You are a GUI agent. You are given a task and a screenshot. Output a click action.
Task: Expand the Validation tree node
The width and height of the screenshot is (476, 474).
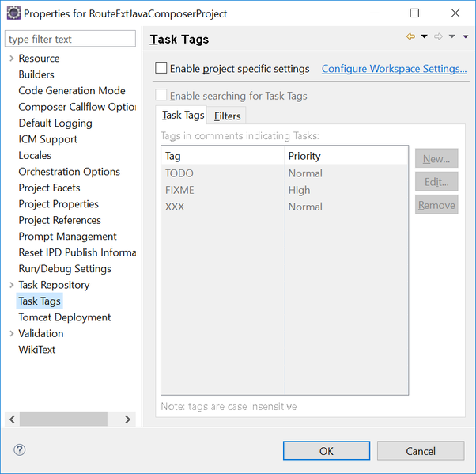pos(12,333)
